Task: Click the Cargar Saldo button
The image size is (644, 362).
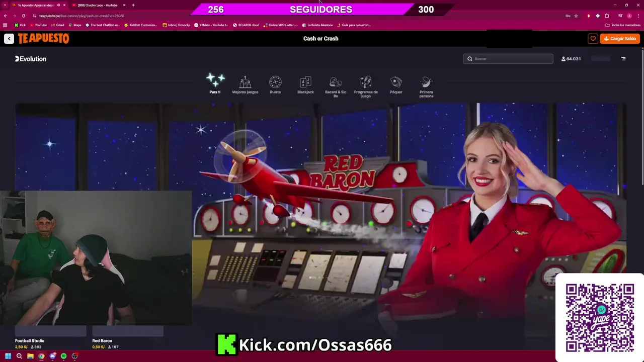Action: coord(620,39)
